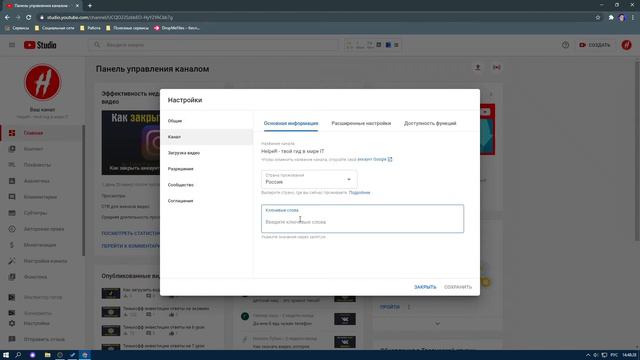Open the Субтитры sidebar icon

pyautogui.click(x=12, y=213)
